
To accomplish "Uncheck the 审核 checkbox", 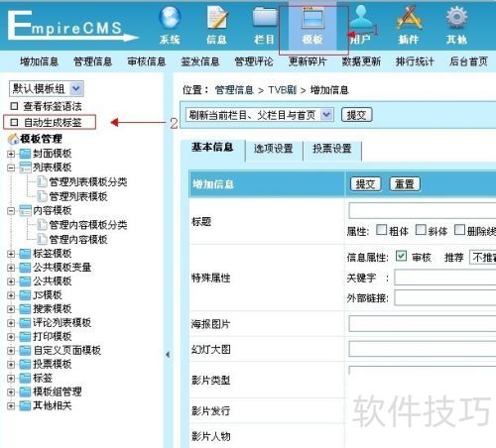I will [401, 256].
